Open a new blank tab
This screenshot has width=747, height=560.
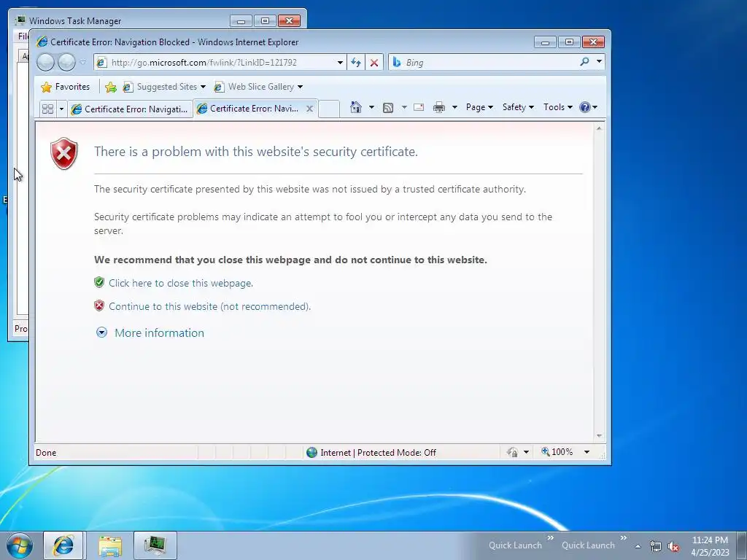point(329,109)
